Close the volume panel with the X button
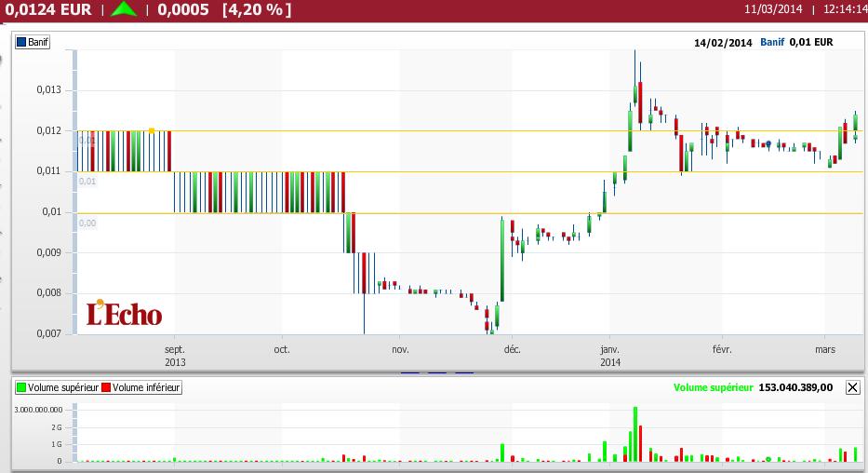868x473 pixels. tap(852, 387)
